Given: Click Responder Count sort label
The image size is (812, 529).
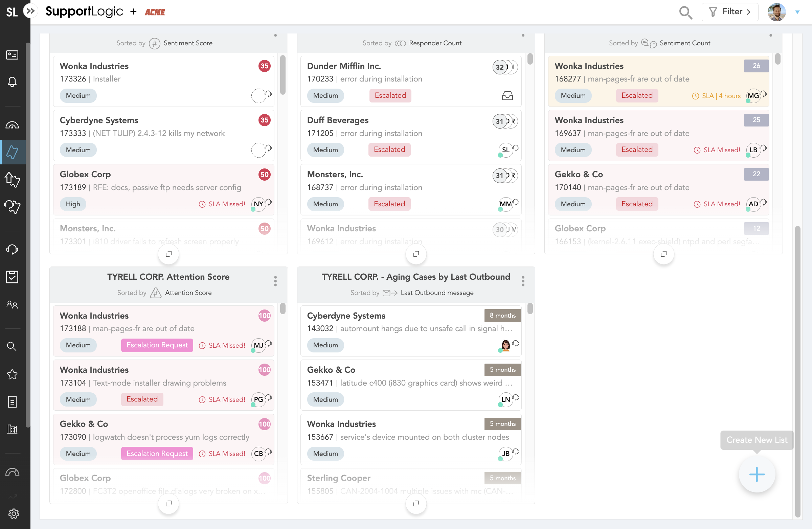Looking at the screenshot, I should 435,43.
